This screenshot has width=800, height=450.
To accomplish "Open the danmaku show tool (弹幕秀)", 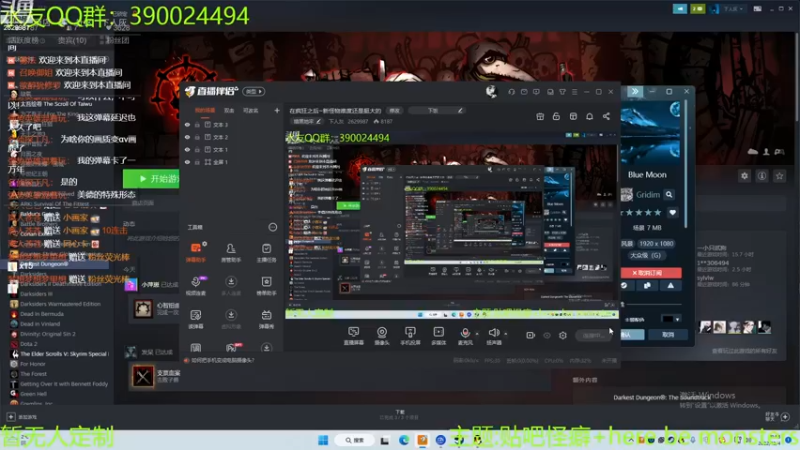I will (266, 319).
